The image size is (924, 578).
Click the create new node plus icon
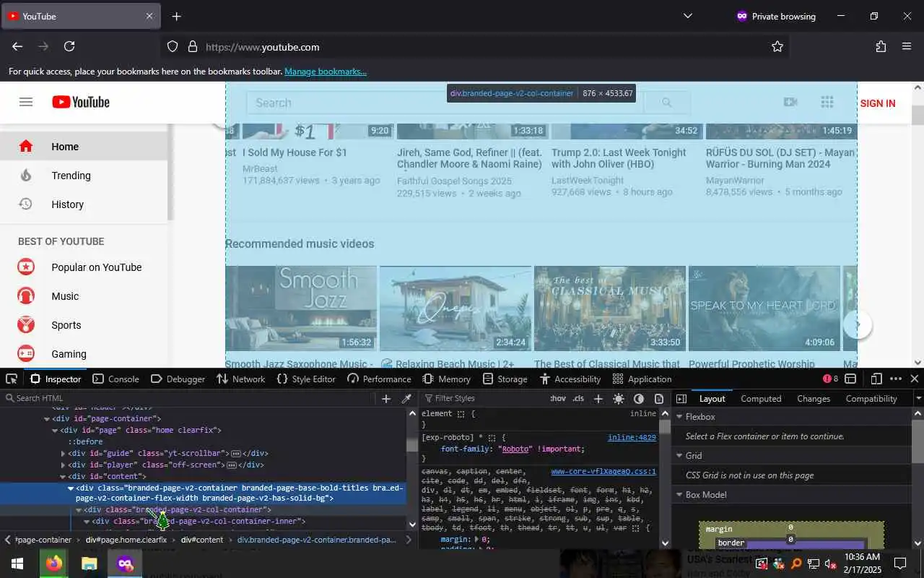point(386,398)
